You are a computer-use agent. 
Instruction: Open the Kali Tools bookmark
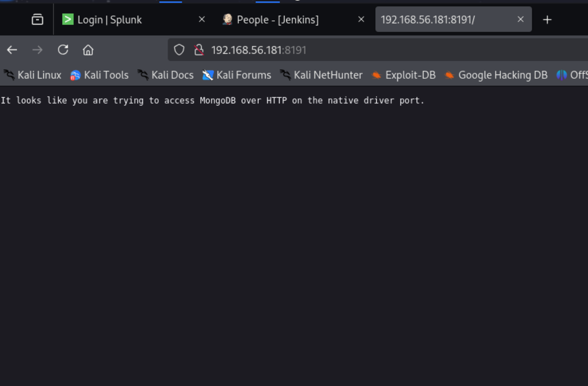(100, 75)
